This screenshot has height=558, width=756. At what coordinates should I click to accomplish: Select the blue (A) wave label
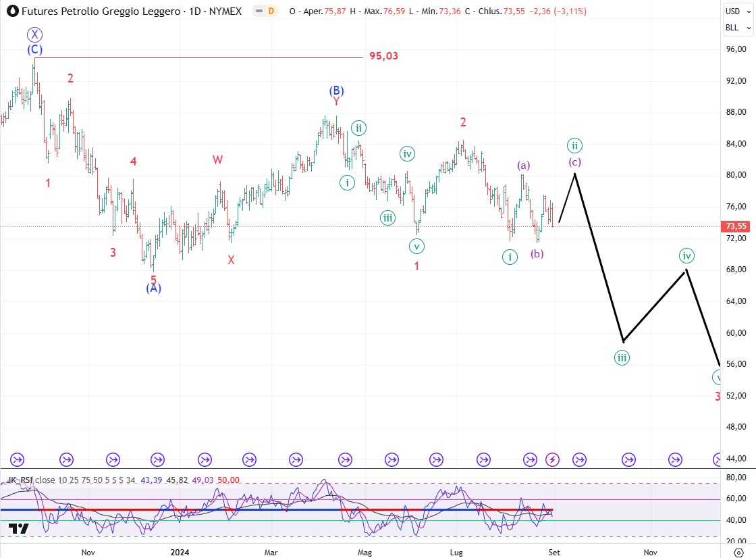coord(153,288)
